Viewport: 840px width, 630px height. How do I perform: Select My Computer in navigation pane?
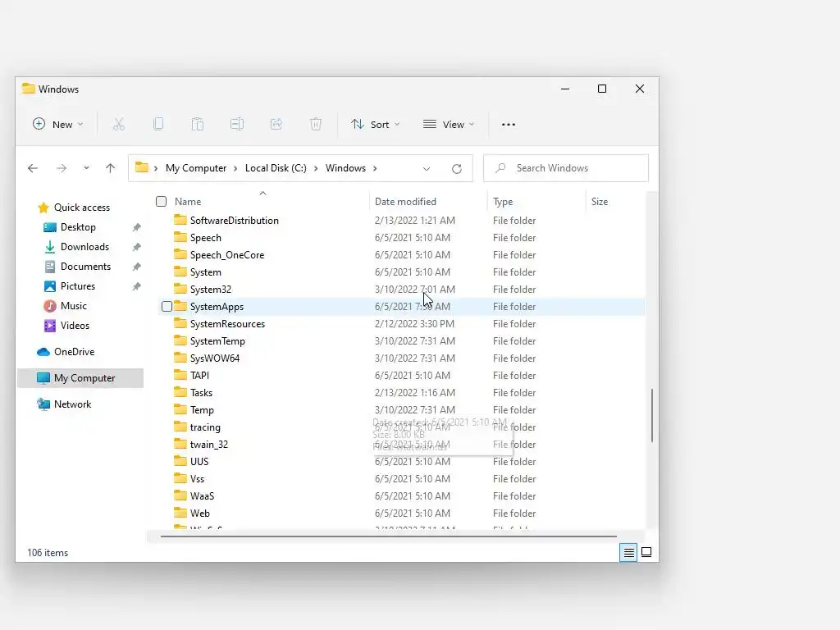(x=80, y=378)
